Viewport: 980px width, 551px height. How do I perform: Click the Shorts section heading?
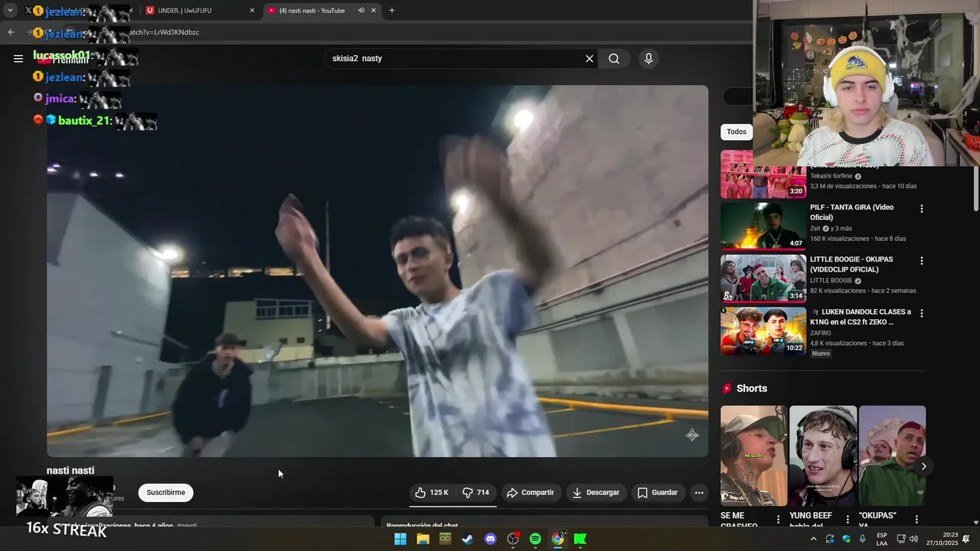pyautogui.click(x=751, y=389)
